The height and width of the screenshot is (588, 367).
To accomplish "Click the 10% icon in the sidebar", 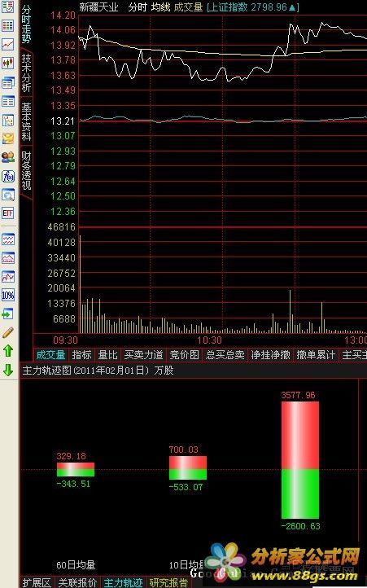I will click(8, 295).
